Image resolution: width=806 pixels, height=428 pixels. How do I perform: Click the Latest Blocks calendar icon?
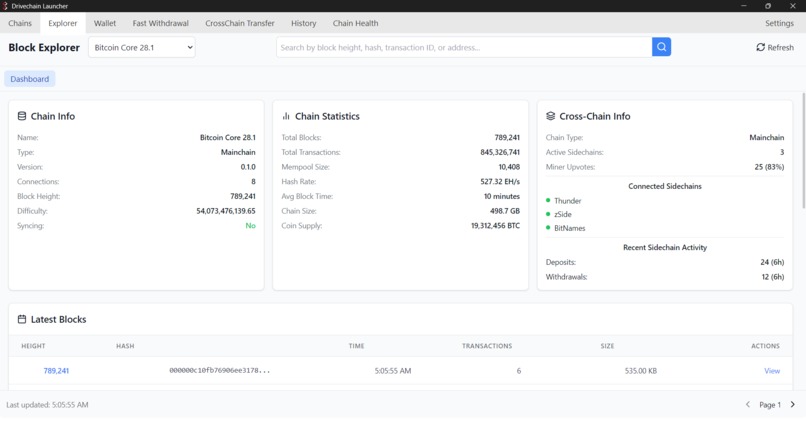22,319
